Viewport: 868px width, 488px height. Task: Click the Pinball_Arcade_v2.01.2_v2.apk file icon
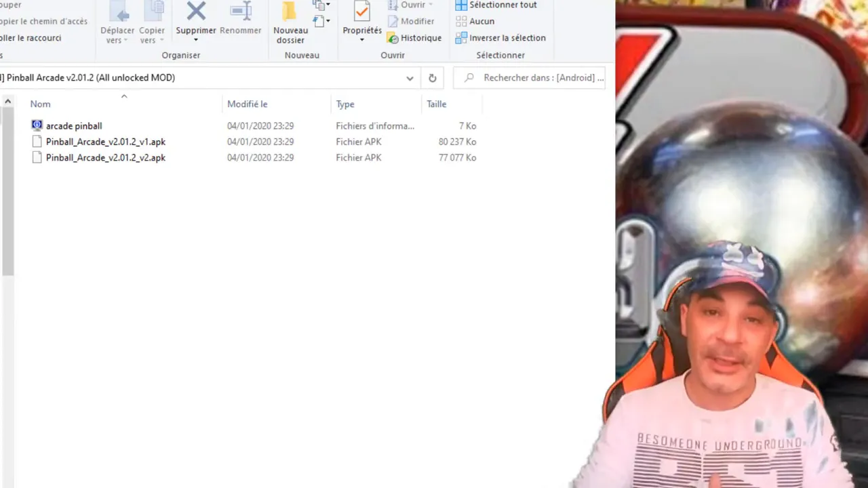tap(37, 157)
